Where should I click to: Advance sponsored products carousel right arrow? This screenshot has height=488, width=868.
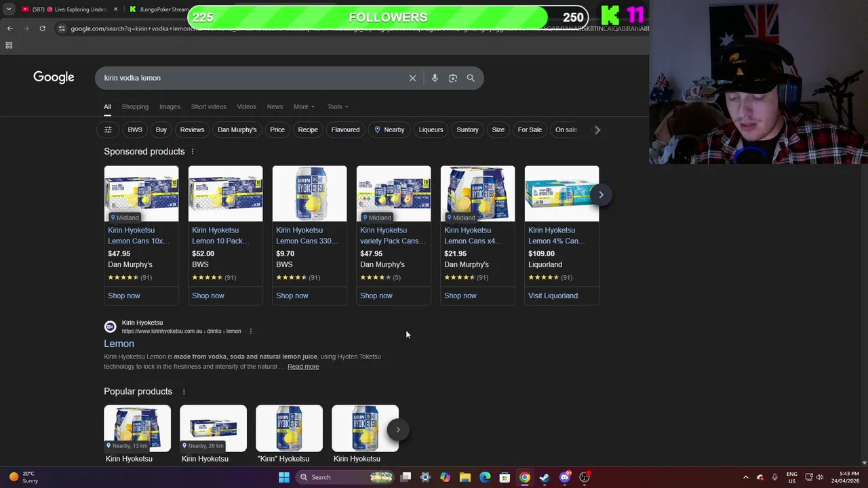601,195
